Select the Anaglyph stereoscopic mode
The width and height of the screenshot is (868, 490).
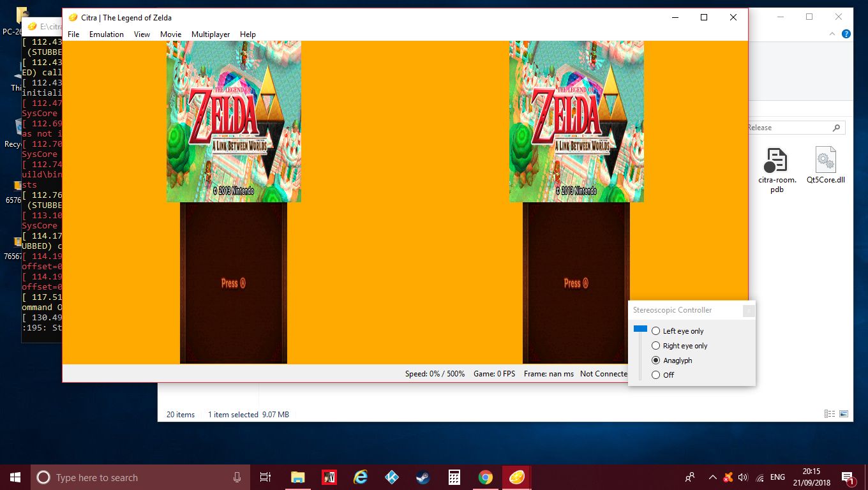click(x=671, y=360)
